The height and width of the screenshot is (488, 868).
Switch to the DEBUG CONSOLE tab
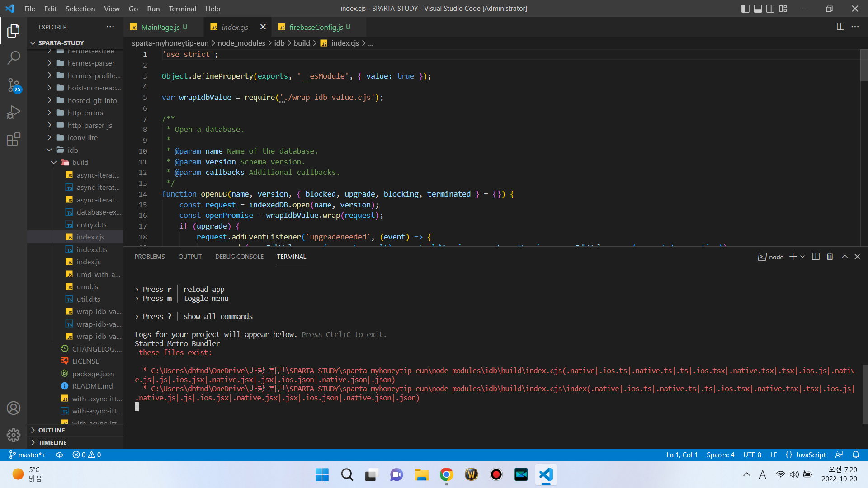[239, 257]
